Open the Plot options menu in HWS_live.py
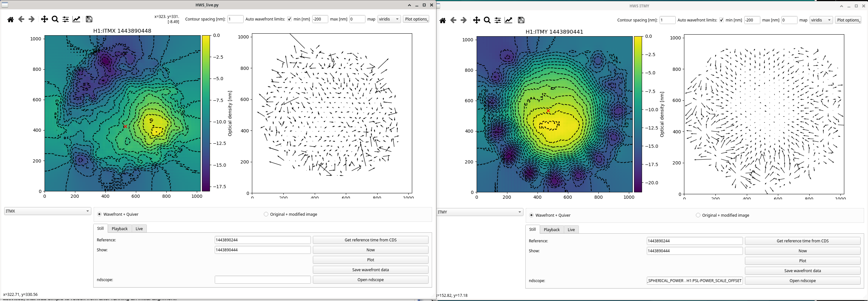868x301 pixels. point(416,19)
